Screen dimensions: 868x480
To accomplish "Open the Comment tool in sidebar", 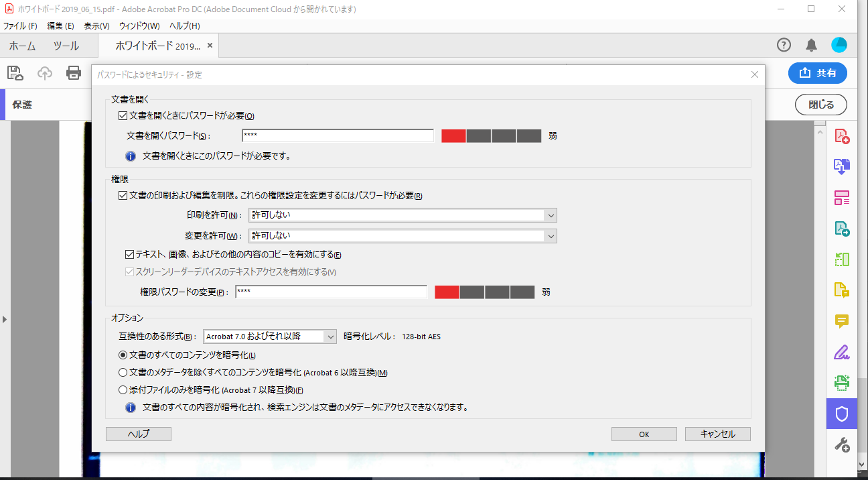I will 842,321.
